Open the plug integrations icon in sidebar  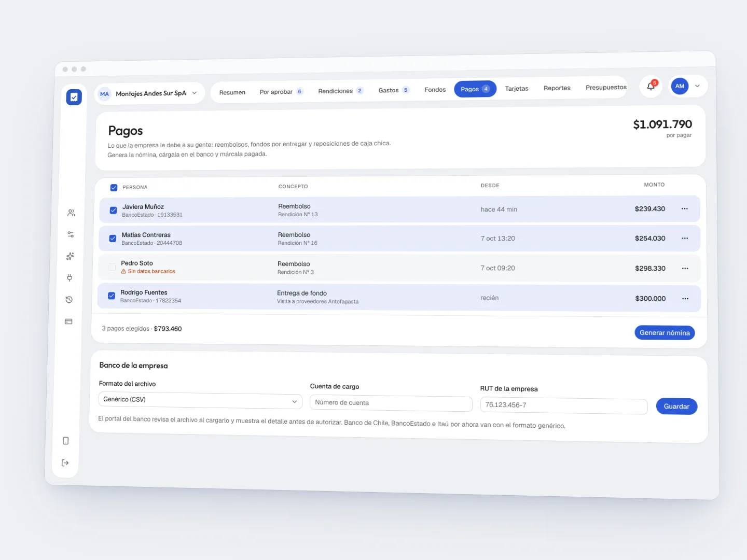click(x=70, y=278)
